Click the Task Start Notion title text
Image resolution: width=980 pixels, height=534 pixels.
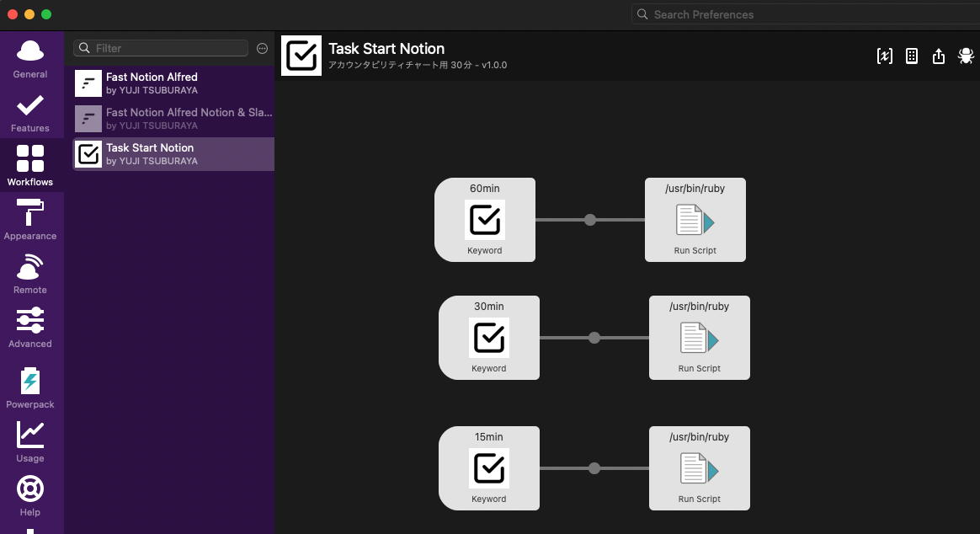(387, 49)
